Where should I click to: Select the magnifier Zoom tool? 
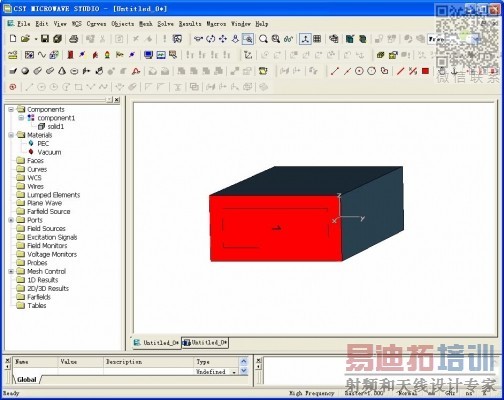pos(263,39)
